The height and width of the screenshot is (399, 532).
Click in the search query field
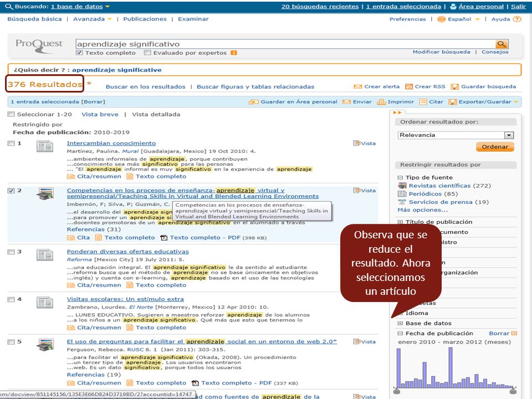tap(285, 44)
